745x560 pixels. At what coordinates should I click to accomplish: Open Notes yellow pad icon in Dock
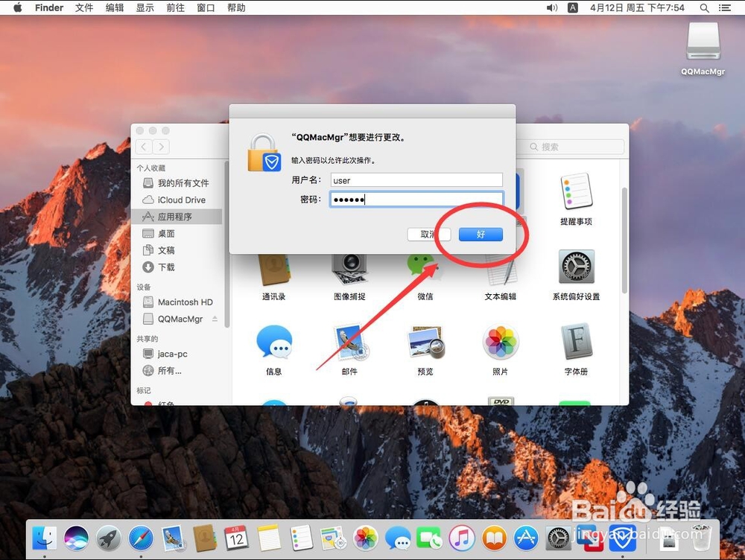(x=269, y=538)
